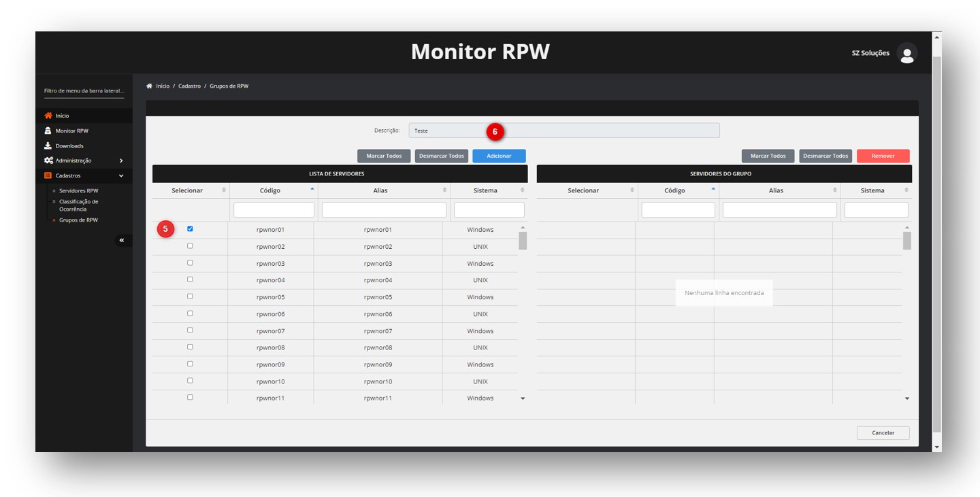Click the Downloads icon in sidebar
This screenshot has width=980, height=497.
[48, 145]
